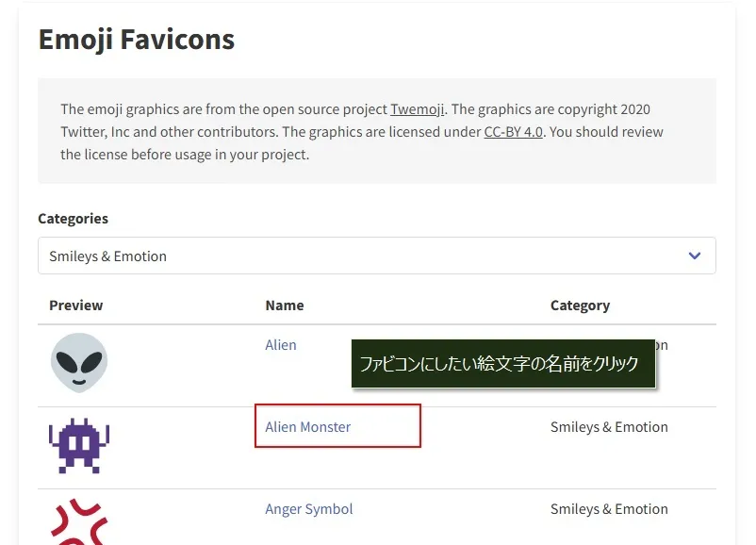Screen dimensions: 756x545
Task: Click the Preview column header
Action: pyautogui.click(x=76, y=306)
